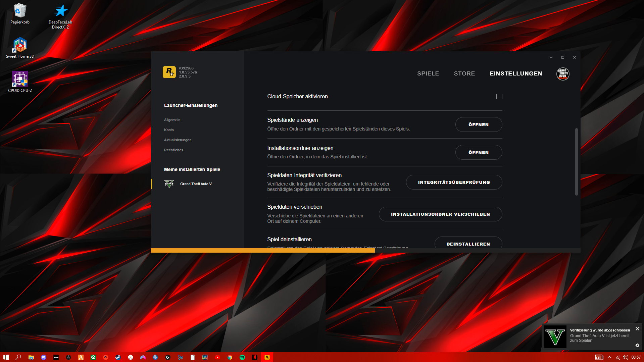Open Aktualisierungen launcher settings
This screenshot has width=644, height=362.
point(178,140)
